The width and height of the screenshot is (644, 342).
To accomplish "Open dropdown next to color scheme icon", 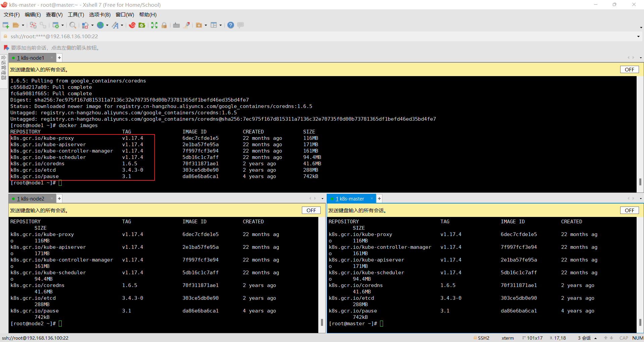I will 92,25.
